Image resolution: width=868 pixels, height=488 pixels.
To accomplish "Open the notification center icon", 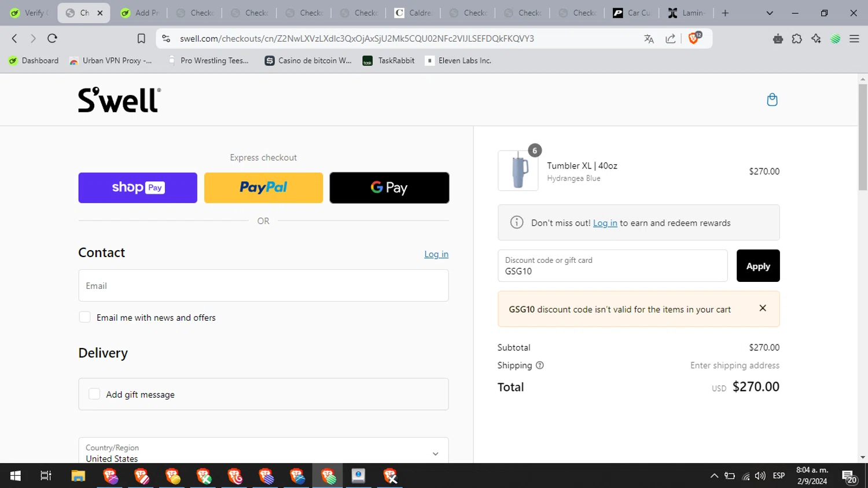I will [x=849, y=476].
